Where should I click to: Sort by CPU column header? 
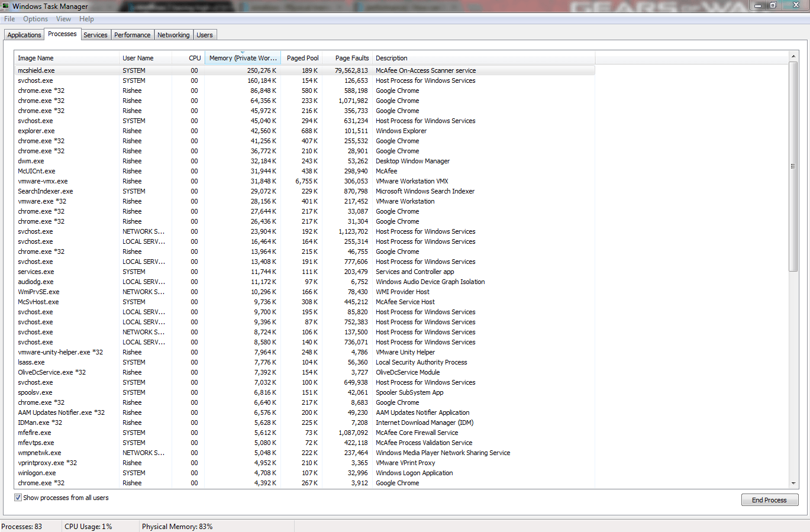click(188, 58)
